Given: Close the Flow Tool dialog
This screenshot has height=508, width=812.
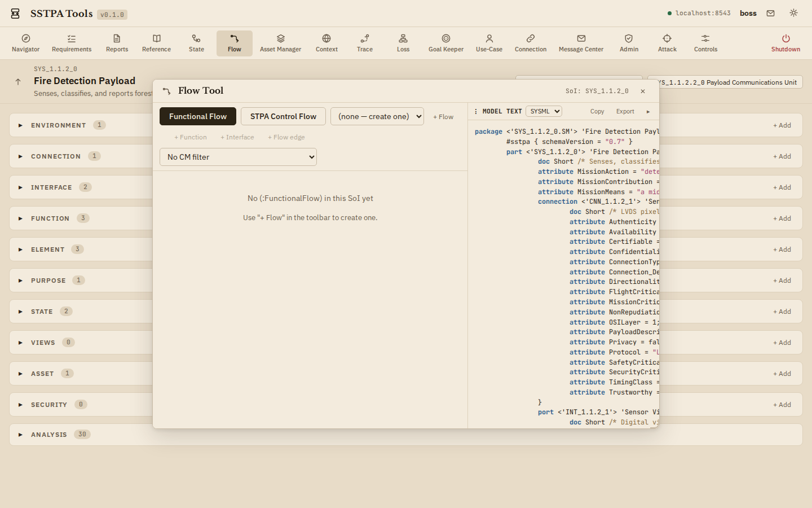Looking at the screenshot, I should point(643,91).
